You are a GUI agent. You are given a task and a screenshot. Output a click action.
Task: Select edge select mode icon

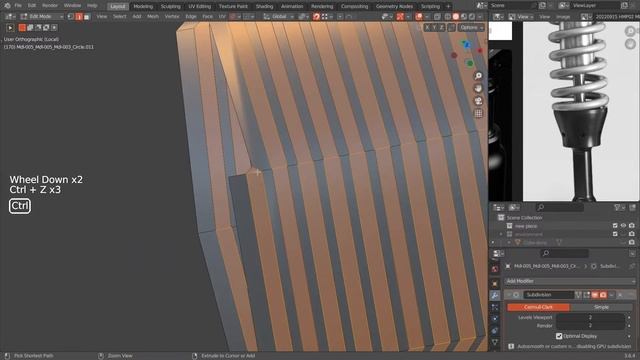79,17
